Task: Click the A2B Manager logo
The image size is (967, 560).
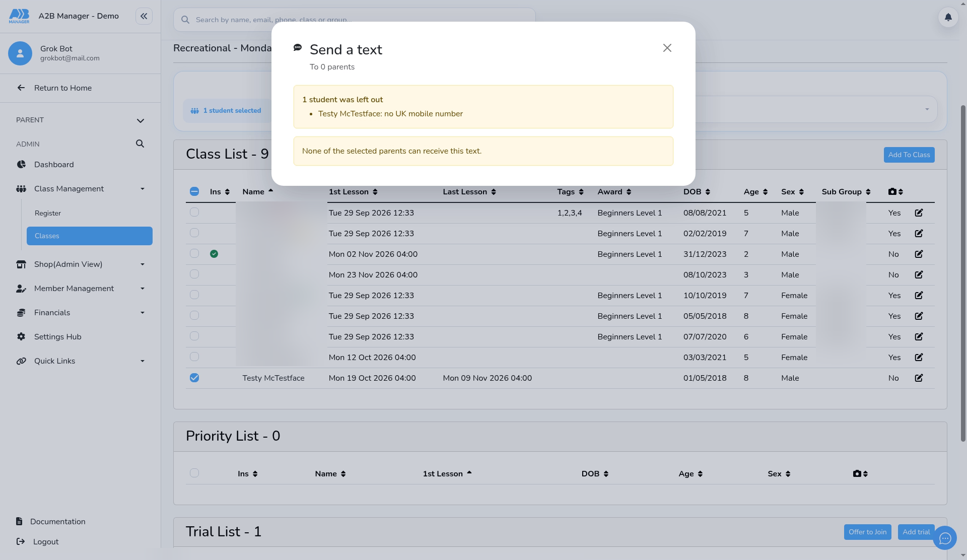Action: click(19, 16)
